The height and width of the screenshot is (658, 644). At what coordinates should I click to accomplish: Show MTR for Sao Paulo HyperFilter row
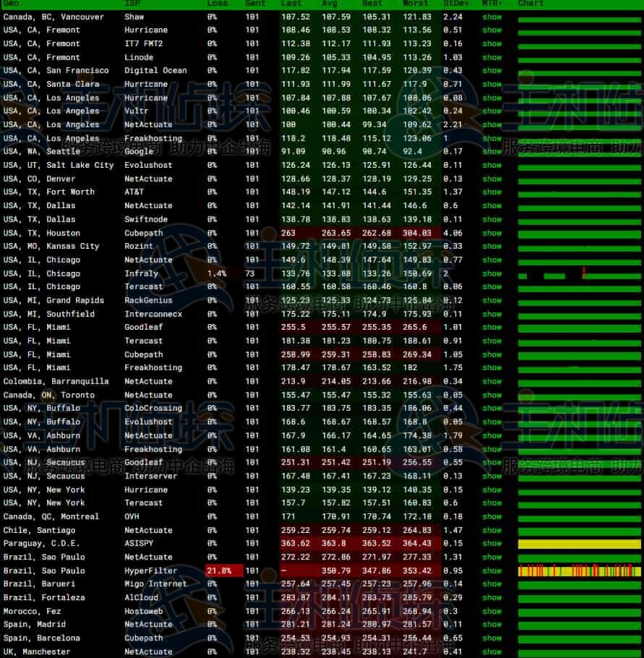point(491,571)
